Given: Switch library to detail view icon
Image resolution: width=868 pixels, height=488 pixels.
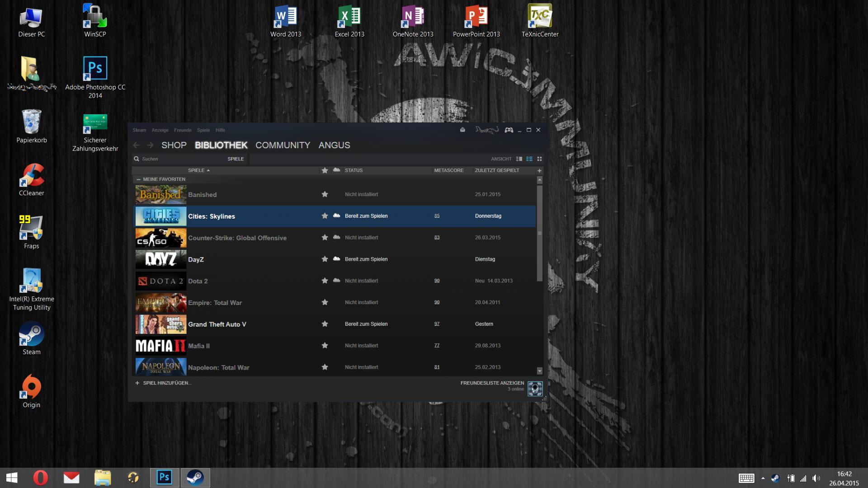Looking at the screenshot, I should (519, 159).
